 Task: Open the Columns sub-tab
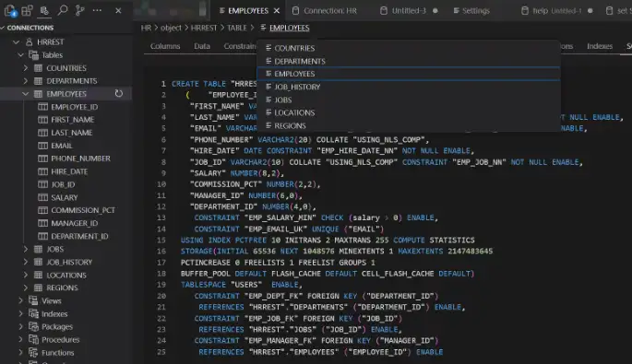(165, 46)
